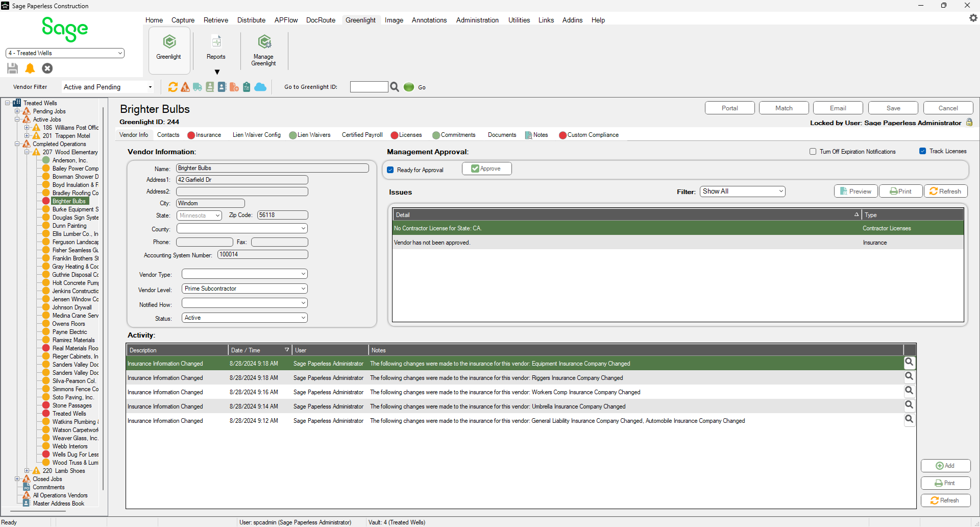Switch to the Insurance tab
Viewport: 980px width, 527px height.
click(204, 135)
